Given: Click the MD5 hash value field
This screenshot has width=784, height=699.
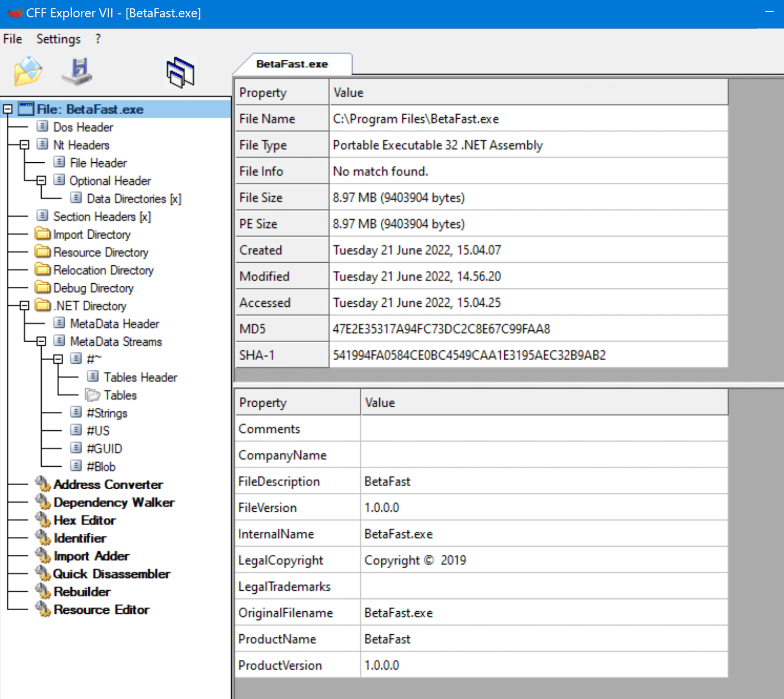Looking at the screenshot, I should (x=441, y=329).
